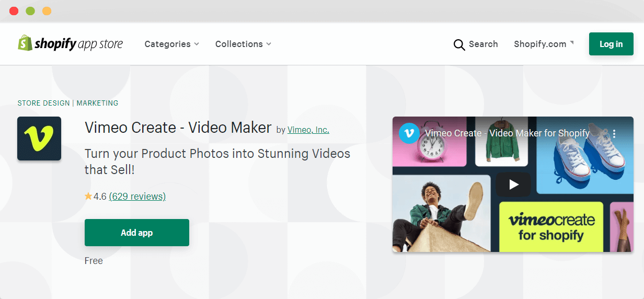
Task: Click the Shopify app store logo
Action: [71, 43]
